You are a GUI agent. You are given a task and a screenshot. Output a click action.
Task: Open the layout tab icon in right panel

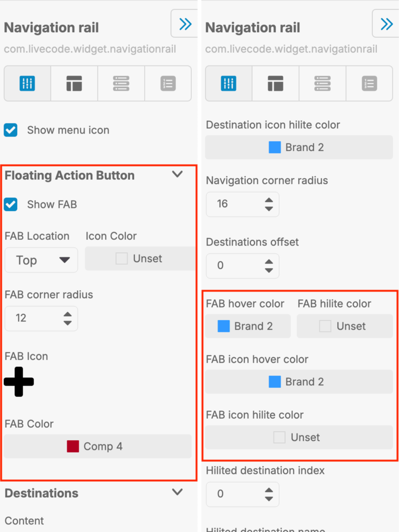pyautogui.click(x=275, y=83)
